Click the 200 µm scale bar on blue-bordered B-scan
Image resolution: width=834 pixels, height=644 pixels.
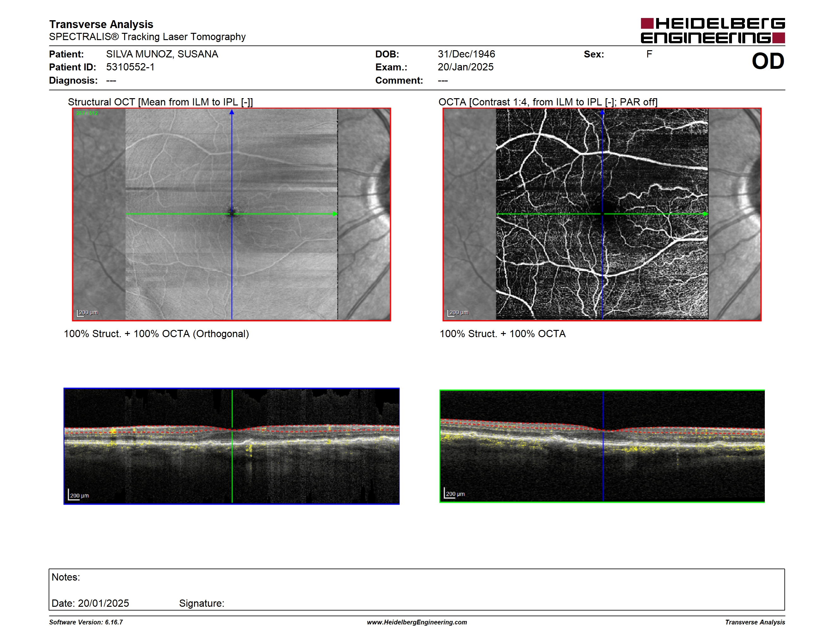(x=79, y=495)
